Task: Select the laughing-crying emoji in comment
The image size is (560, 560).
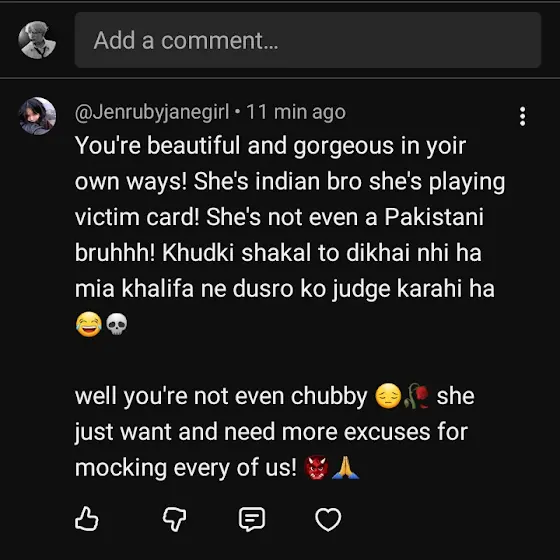Action: click(x=89, y=324)
